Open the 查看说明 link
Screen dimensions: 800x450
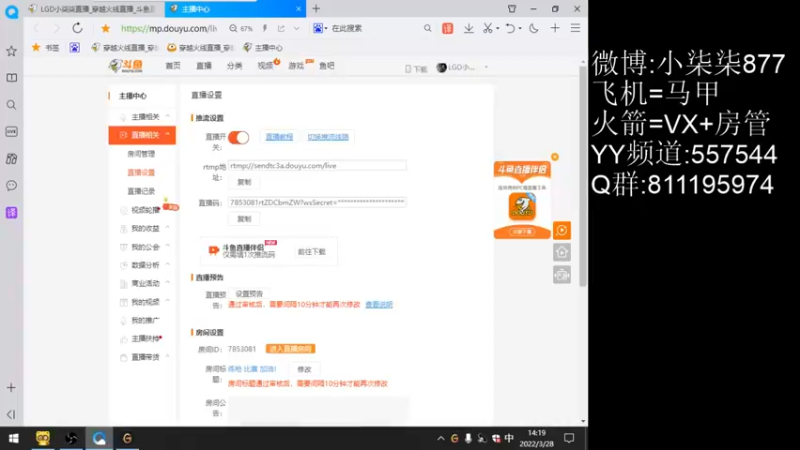[x=379, y=305]
